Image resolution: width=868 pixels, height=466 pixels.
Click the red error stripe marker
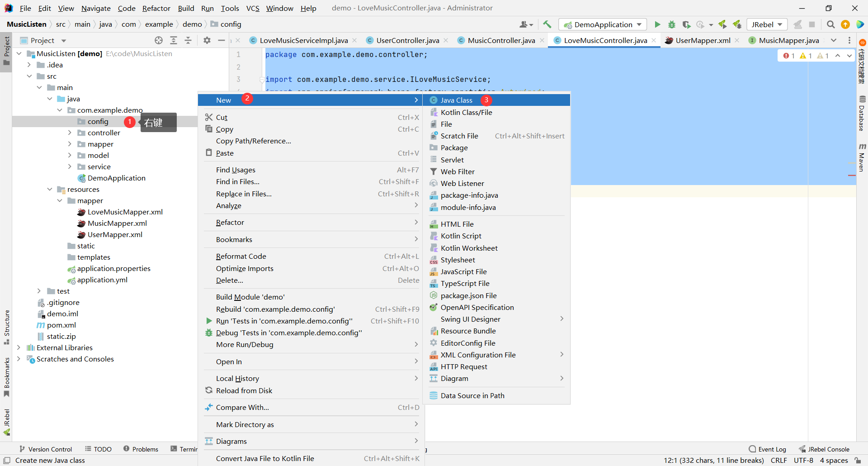(852, 175)
